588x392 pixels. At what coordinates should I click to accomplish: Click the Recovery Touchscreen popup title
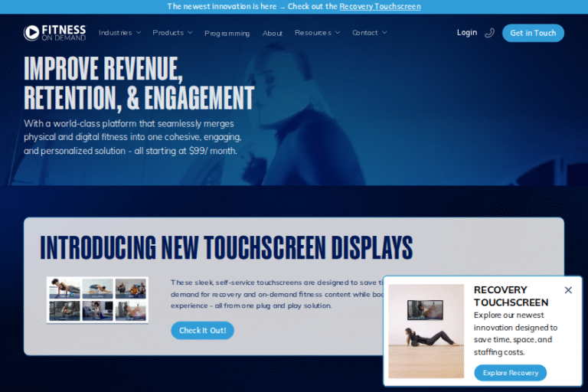[x=511, y=296]
